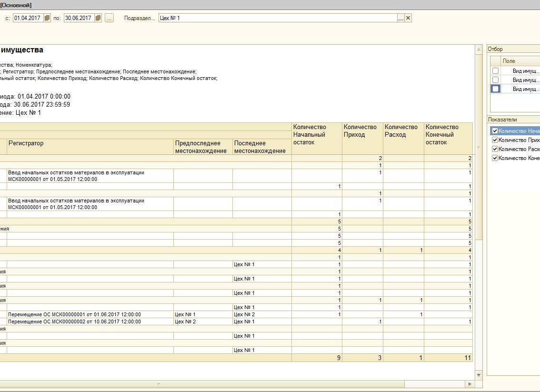Image resolution: width=540 pixels, height=392 pixels.
Task: Click the Отбор panel title
Action: [495, 49]
